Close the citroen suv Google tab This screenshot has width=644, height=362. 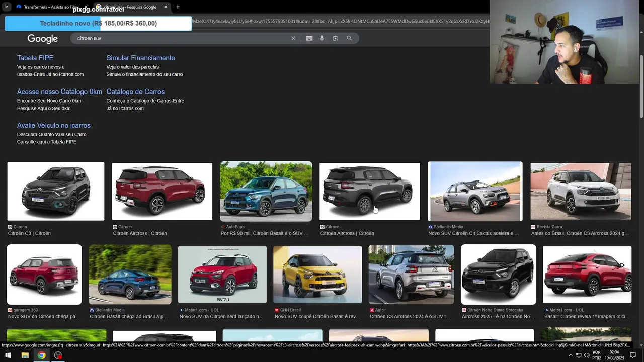pyautogui.click(x=167, y=7)
